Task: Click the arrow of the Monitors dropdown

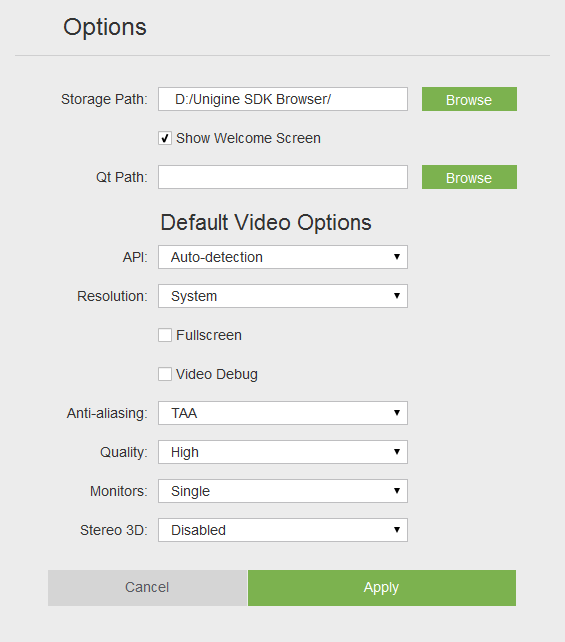Action: [397, 491]
